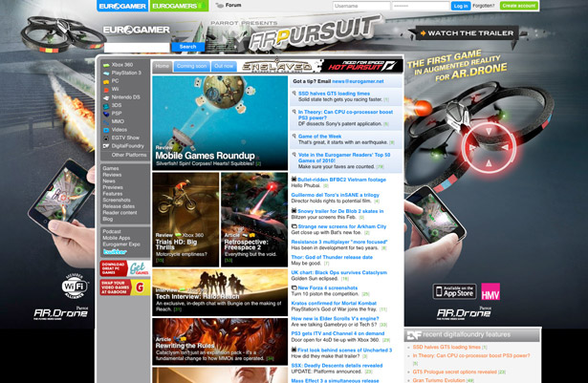Open the Xbox 360 platform icon link
This screenshot has height=383, width=588.
(106, 65)
